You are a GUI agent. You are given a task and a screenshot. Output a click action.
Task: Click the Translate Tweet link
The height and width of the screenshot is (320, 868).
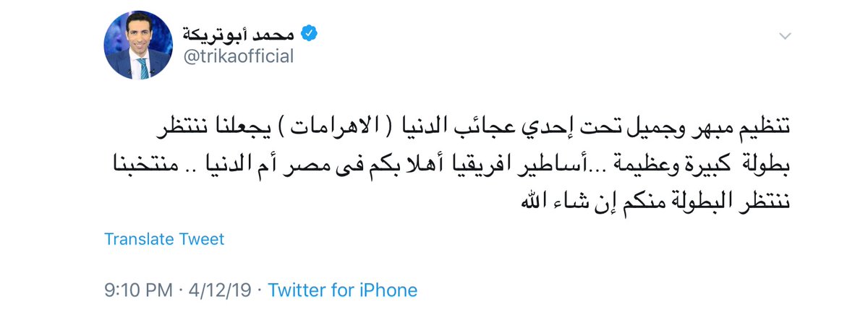(164, 238)
